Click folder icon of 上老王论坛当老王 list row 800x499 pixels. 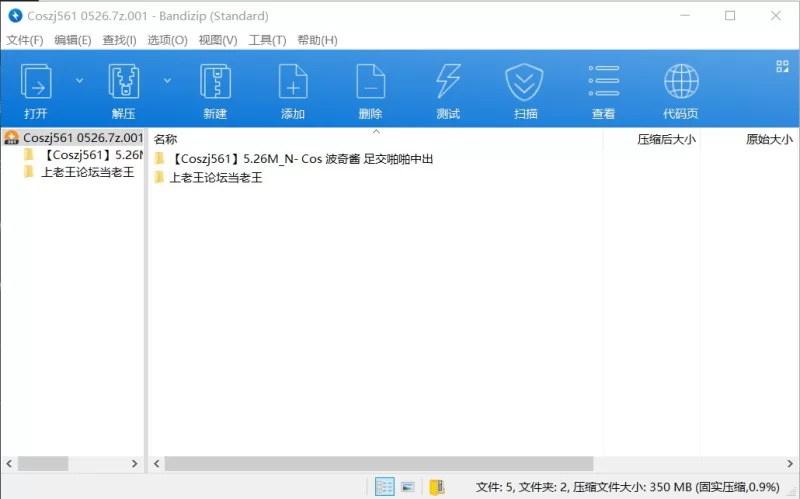pyautogui.click(x=160, y=178)
